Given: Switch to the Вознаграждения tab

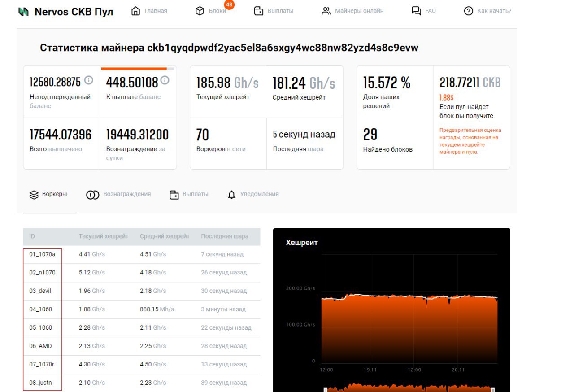Looking at the screenshot, I should pyautogui.click(x=127, y=194).
